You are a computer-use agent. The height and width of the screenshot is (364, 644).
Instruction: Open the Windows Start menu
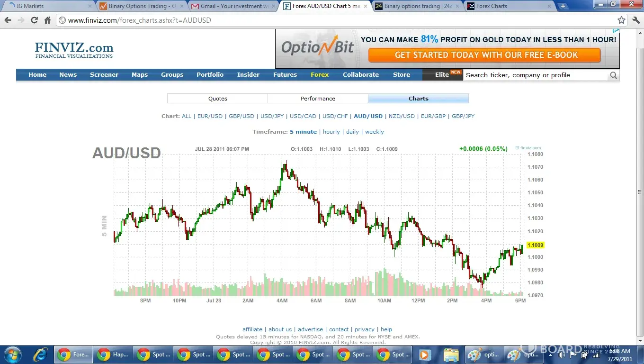[x=12, y=355]
